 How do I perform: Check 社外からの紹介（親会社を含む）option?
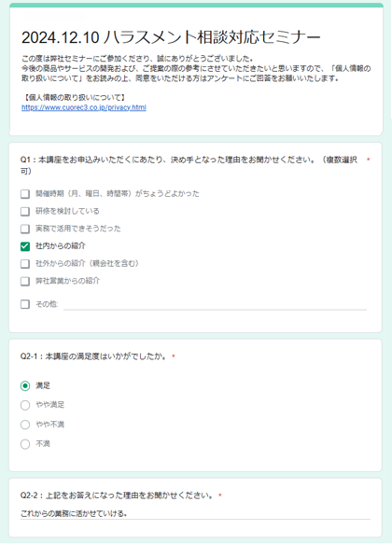(x=25, y=264)
